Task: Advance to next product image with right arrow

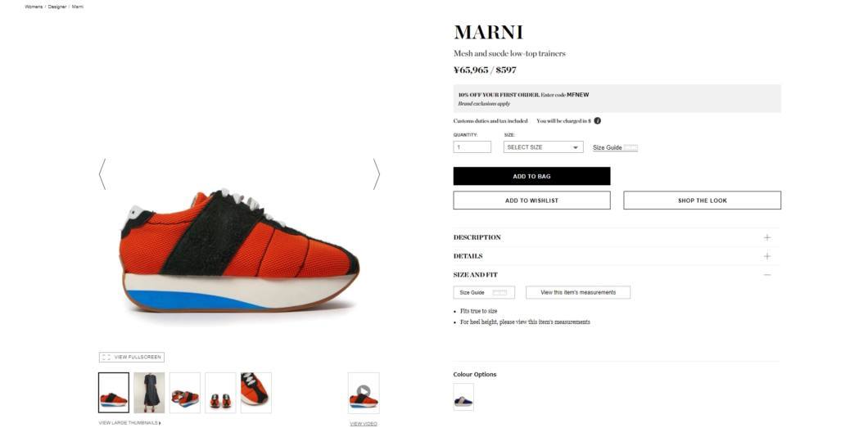Action: tap(377, 174)
